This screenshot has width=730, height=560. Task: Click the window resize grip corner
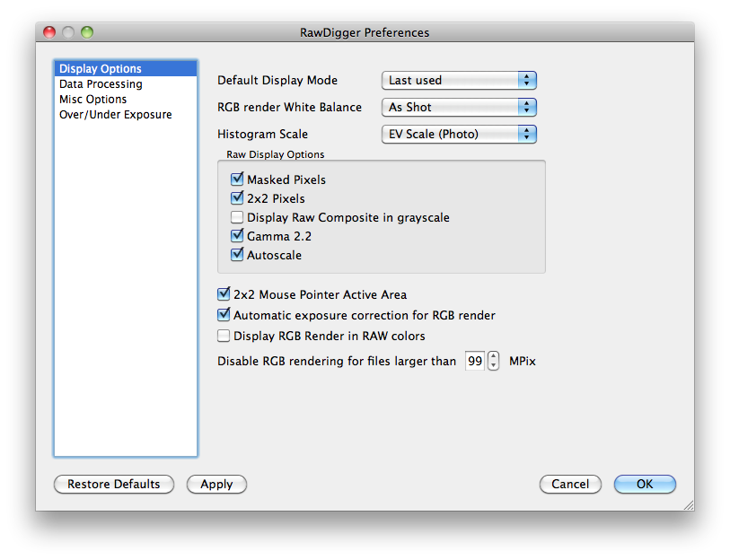[689, 505]
